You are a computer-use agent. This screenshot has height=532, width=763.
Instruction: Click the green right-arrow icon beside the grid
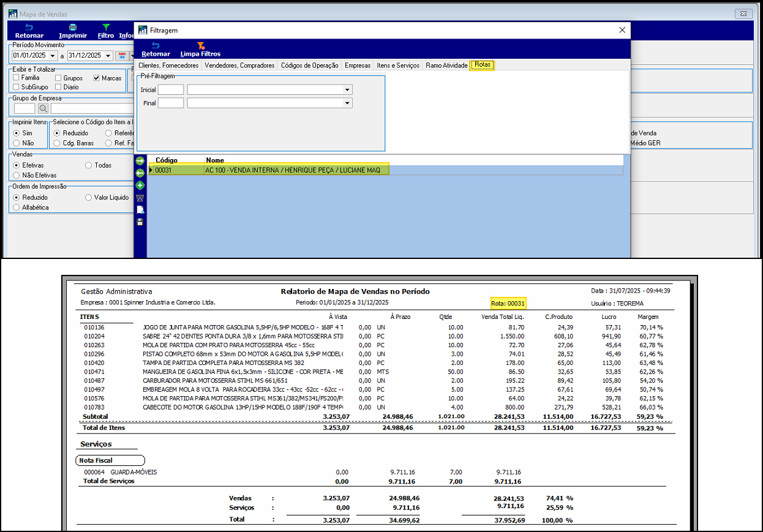point(140,160)
